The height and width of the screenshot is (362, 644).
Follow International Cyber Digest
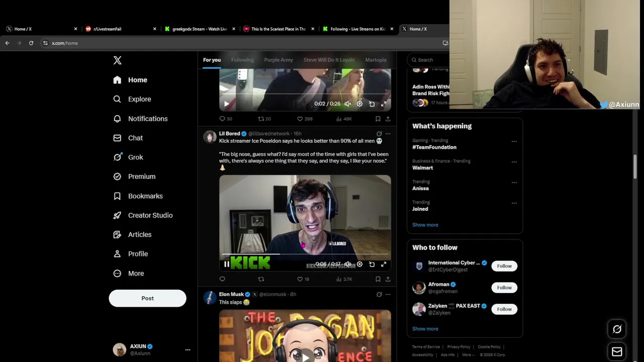click(x=504, y=266)
